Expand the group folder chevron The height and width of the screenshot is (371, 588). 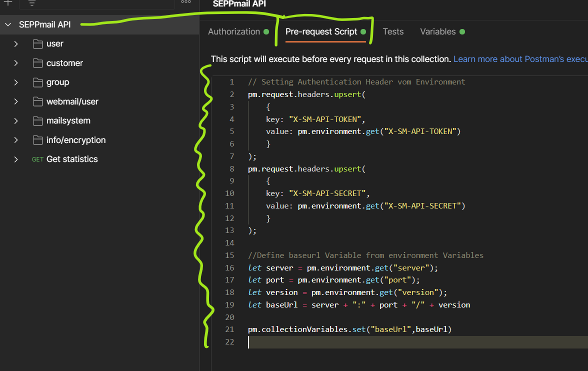16,82
